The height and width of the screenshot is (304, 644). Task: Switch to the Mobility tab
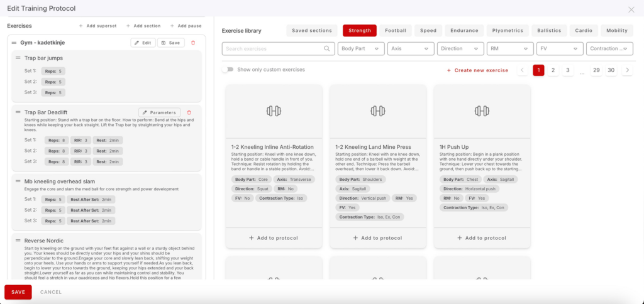(617, 30)
